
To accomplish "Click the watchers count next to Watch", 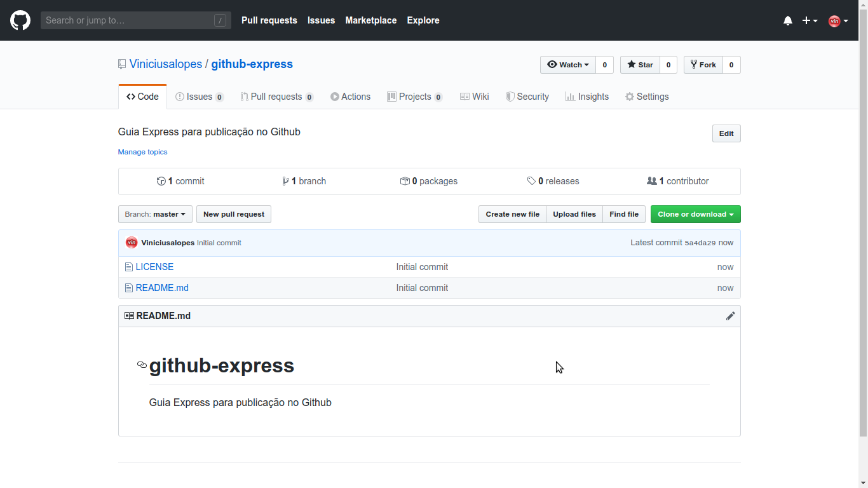I will coord(604,65).
